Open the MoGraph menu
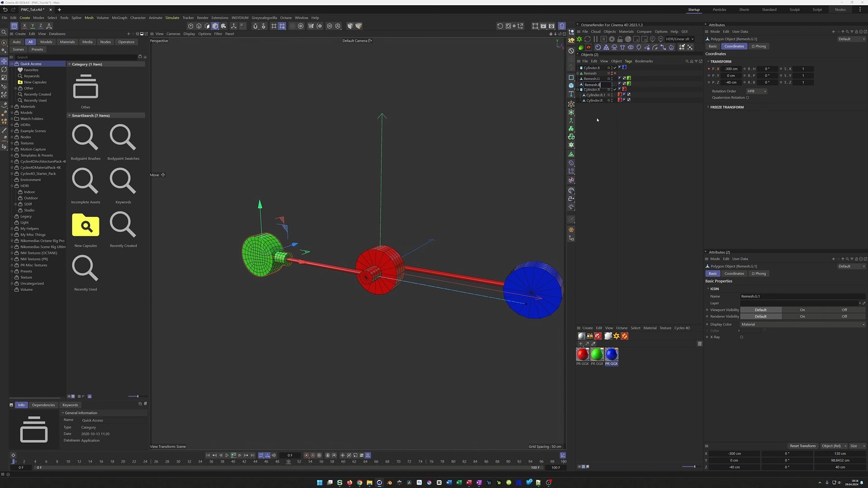 (120, 18)
